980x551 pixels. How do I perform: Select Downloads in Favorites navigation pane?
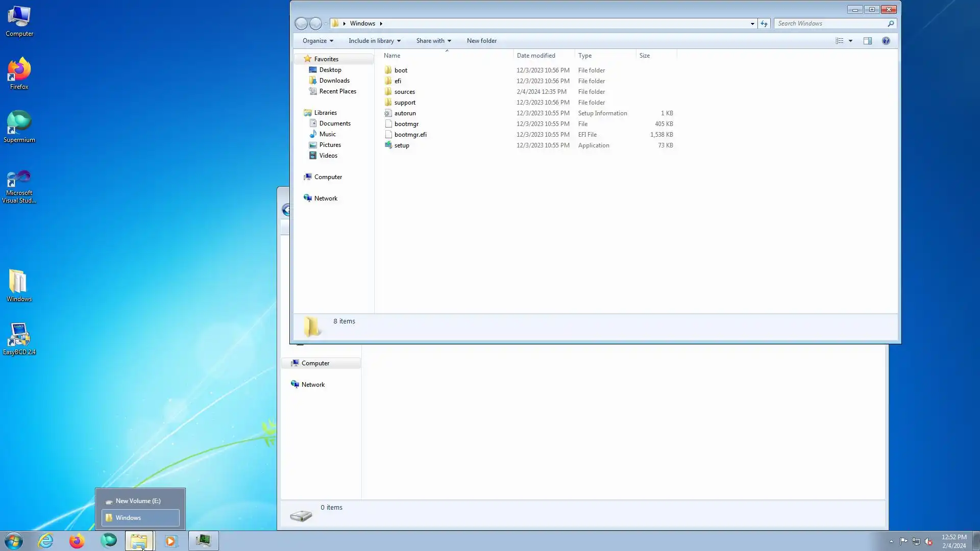334,81
